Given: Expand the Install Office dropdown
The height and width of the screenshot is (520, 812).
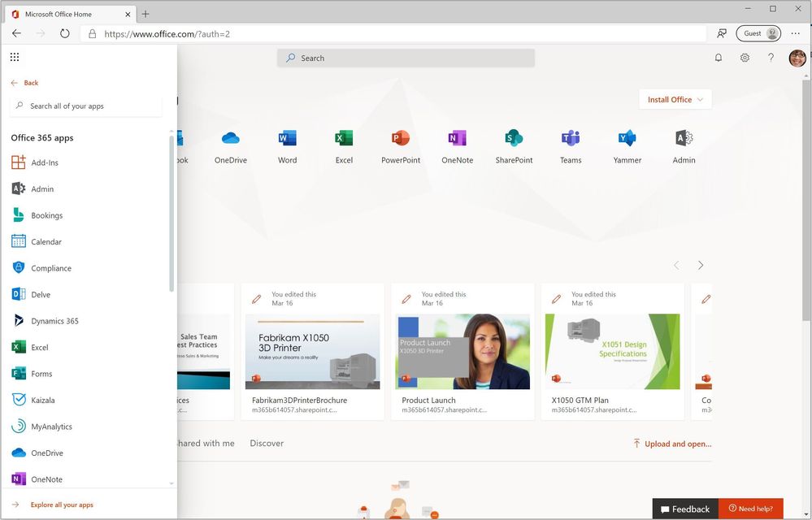Looking at the screenshot, I should tap(675, 99).
